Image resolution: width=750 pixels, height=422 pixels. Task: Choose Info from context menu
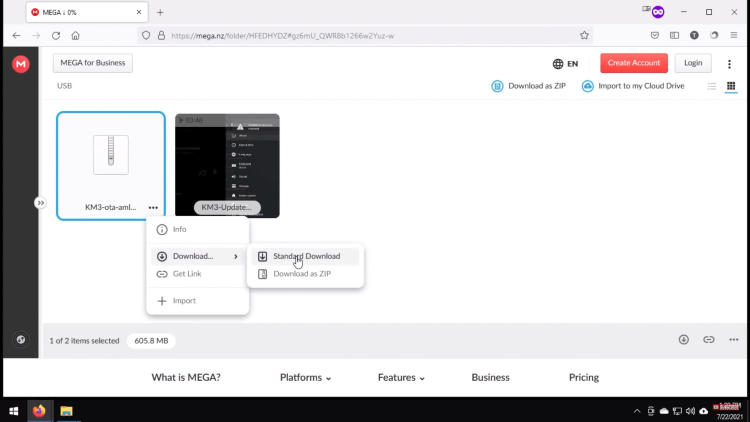click(x=198, y=229)
